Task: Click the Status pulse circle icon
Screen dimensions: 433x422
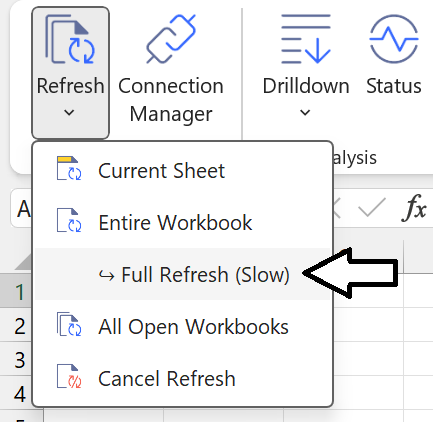Action: pos(394,39)
